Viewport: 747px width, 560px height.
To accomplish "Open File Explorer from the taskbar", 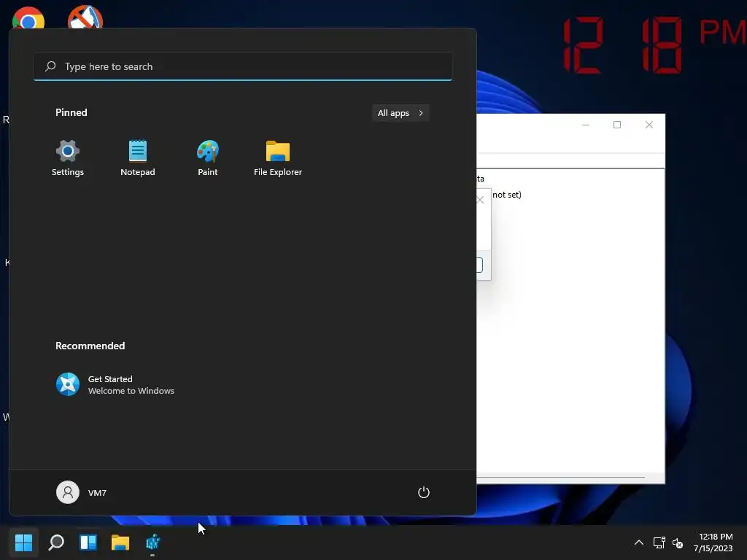I will point(120,542).
